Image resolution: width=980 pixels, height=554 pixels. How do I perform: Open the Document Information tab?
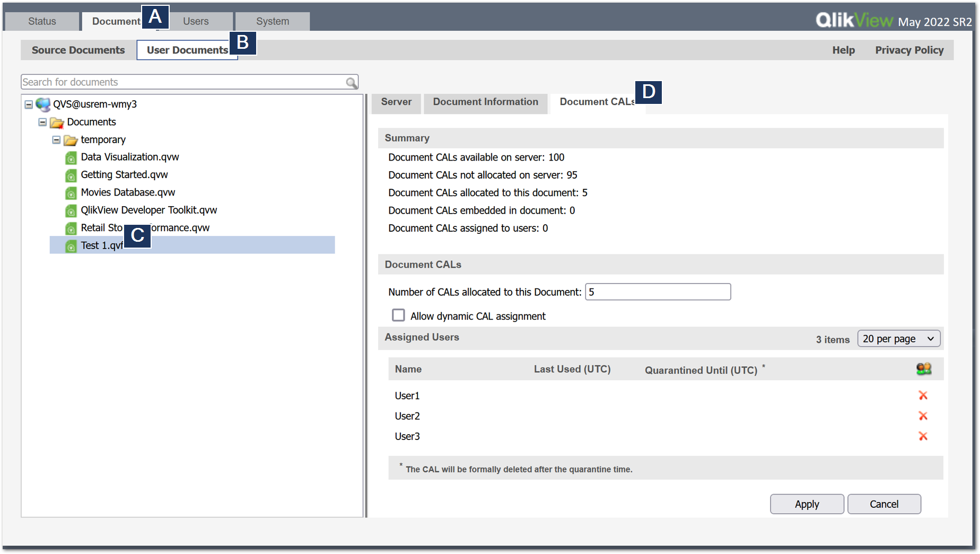coord(484,102)
